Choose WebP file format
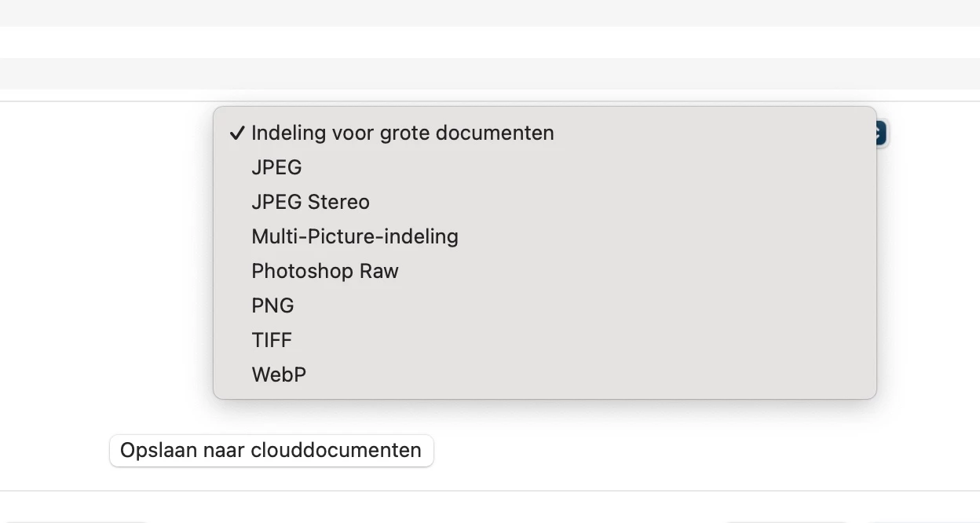 tap(279, 375)
